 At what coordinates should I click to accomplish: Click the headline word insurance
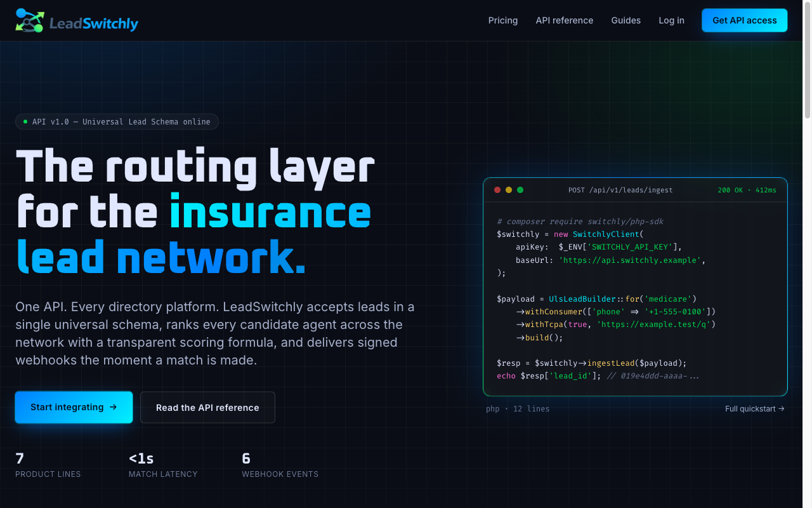(270, 212)
